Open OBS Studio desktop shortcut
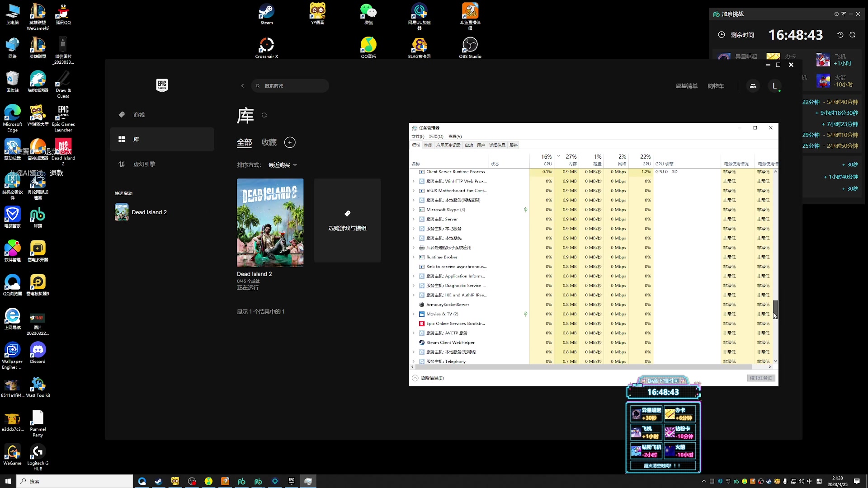This screenshot has height=488, width=868. tap(470, 47)
